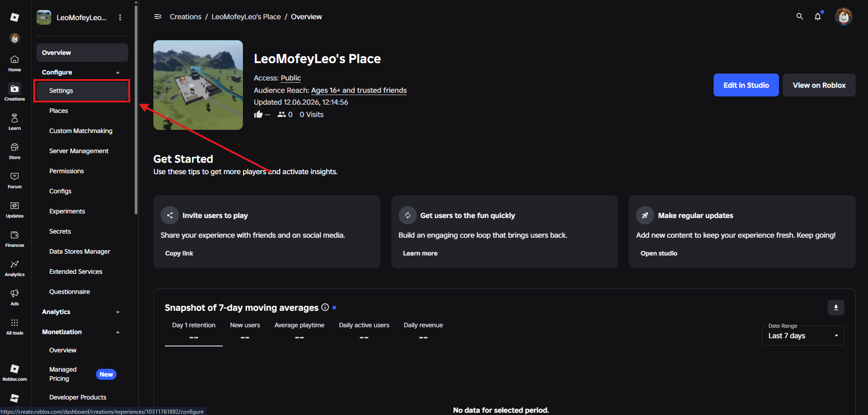This screenshot has height=415, width=868.
Task: Click Copy link on the invite card
Action: coord(179,253)
